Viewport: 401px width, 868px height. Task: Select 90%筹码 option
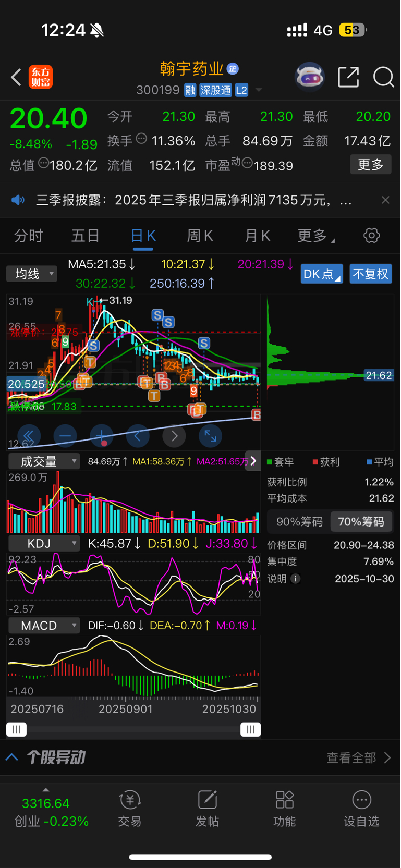click(299, 522)
